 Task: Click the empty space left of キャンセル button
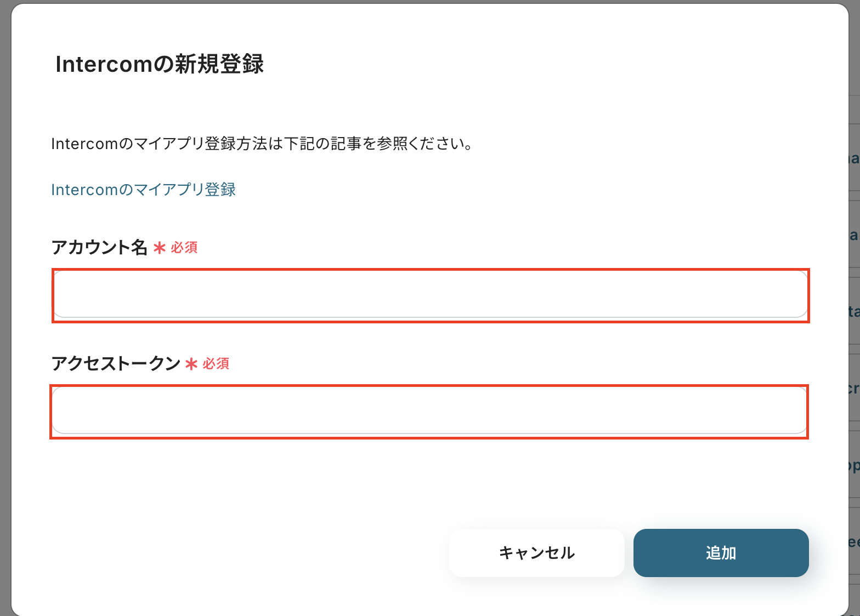pyautogui.click(x=247, y=553)
